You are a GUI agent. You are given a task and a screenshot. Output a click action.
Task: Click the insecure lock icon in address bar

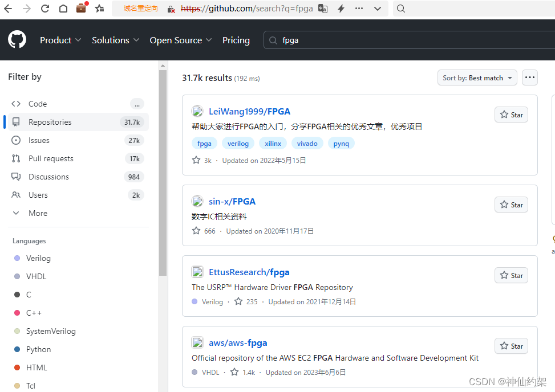point(171,9)
